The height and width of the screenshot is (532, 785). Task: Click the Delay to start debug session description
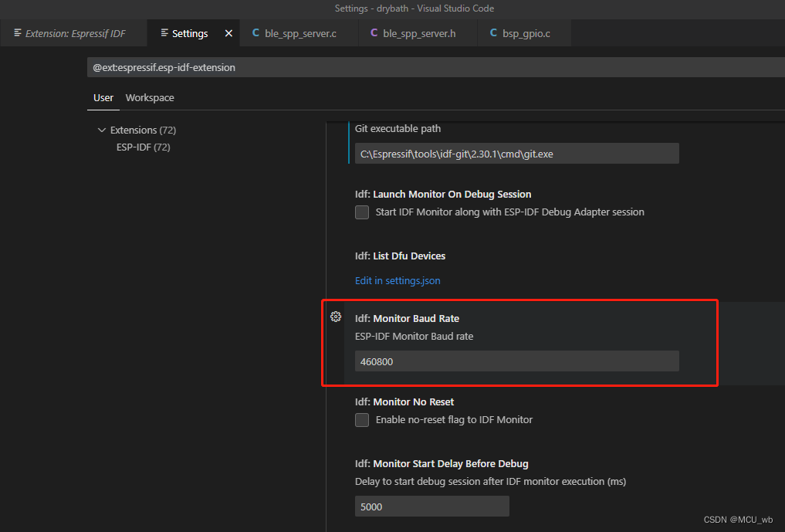pos(491,481)
